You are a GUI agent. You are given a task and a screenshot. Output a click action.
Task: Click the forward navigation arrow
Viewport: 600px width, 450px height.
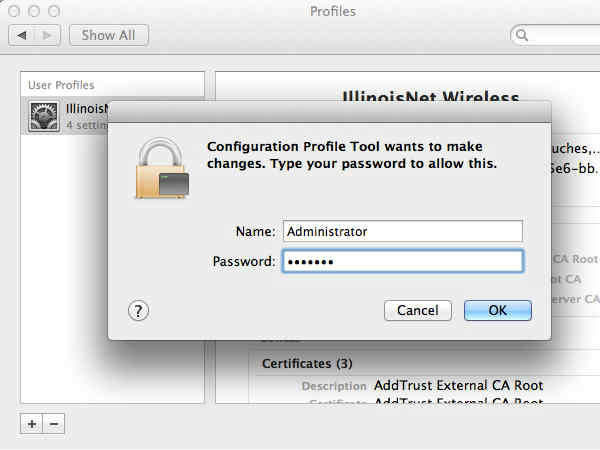(47, 35)
